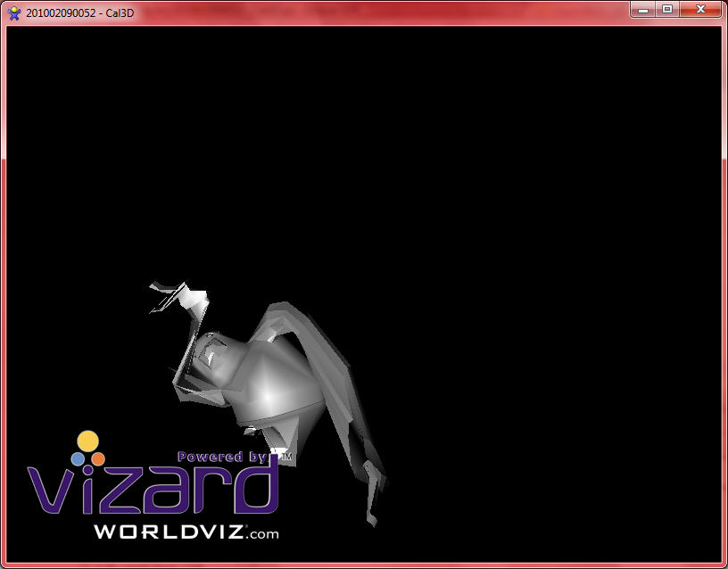Click the 'WORLDVIZ.com' text
The width and height of the screenshot is (728, 569).
tap(186, 532)
